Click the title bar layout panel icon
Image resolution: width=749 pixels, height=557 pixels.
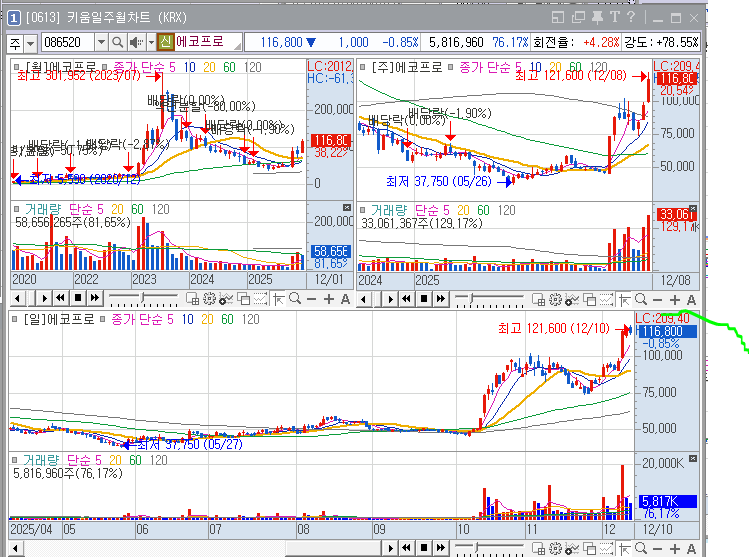(x=557, y=18)
